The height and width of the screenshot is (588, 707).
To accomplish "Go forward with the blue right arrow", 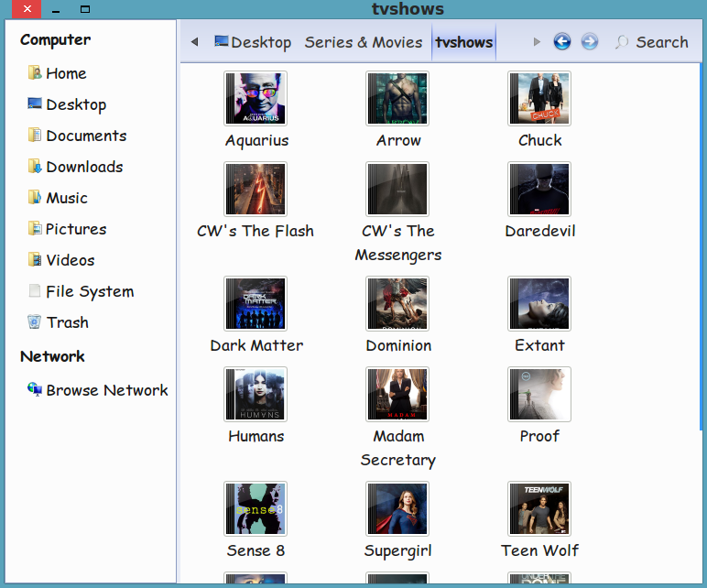I will (x=589, y=41).
